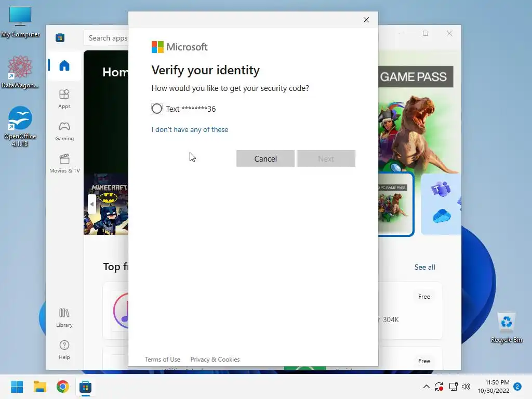Close the Verify your identity dialog

[x=366, y=20]
